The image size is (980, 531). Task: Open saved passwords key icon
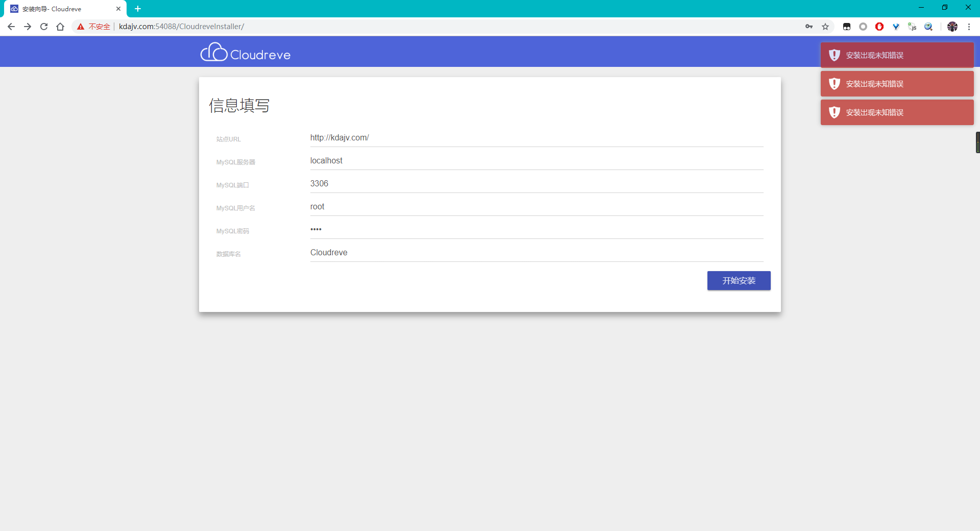(809, 27)
